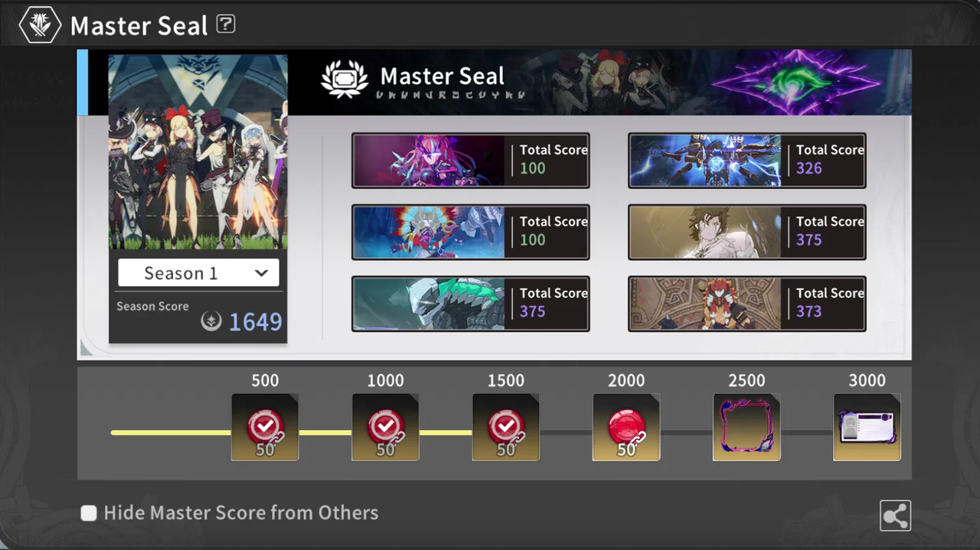Image resolution: width=980 pixels, height=550 pixels.
Task: Click the Total Score value 373
Action: click(808, 311)
